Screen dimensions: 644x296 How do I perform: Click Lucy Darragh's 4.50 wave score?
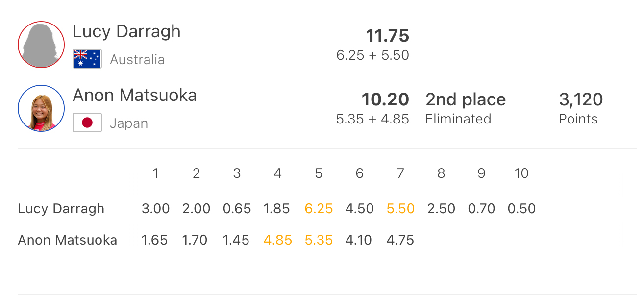tap(359, 209)
